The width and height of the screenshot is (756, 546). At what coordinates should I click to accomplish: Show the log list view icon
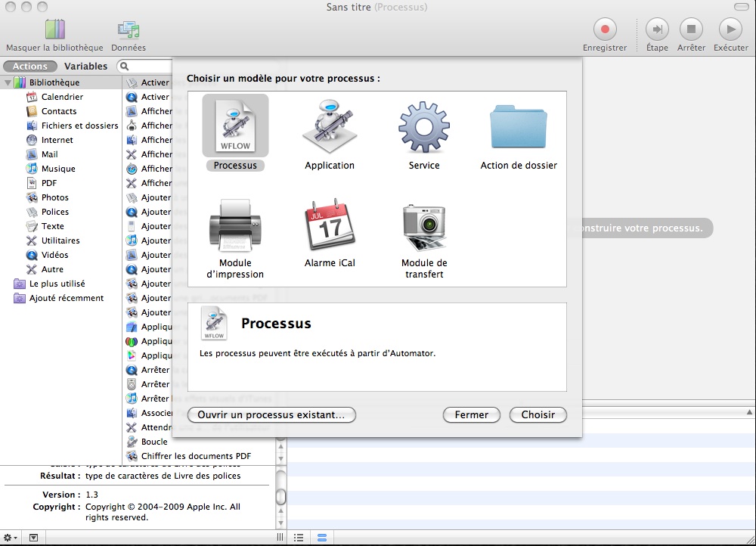299,538
